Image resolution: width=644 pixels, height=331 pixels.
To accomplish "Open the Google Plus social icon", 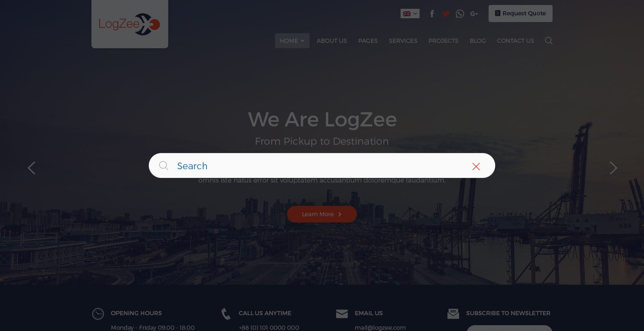I will (x=474, y=14).
